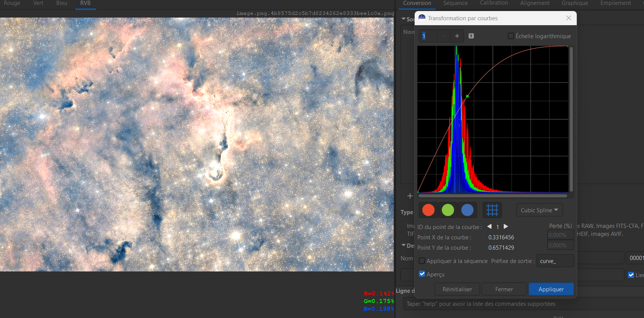Switch to the Vert channel tab
Viewport: 644px width, 318px height.
(38, 3)
